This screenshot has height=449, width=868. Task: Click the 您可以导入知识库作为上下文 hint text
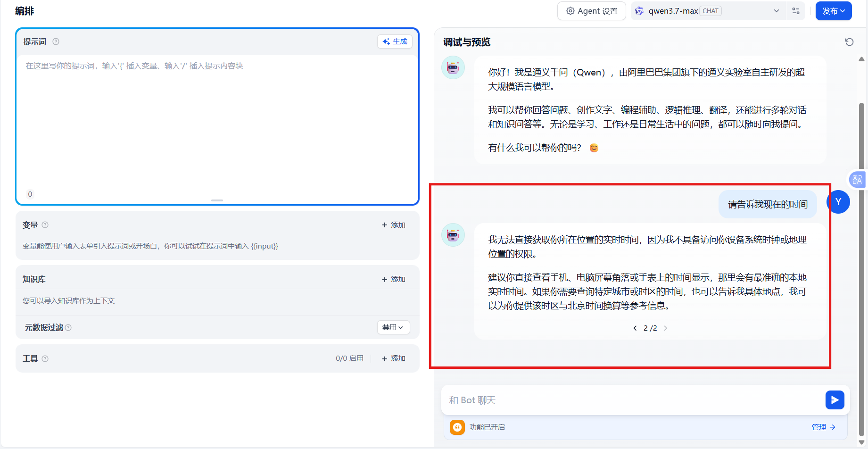[69, 300]
